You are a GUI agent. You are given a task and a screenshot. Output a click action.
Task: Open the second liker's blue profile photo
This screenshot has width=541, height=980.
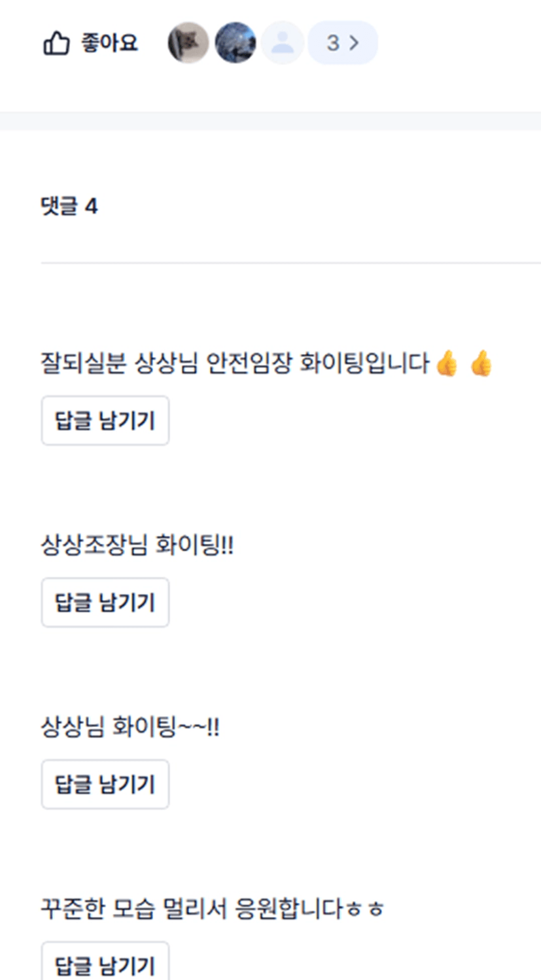(x=236, y=42)
